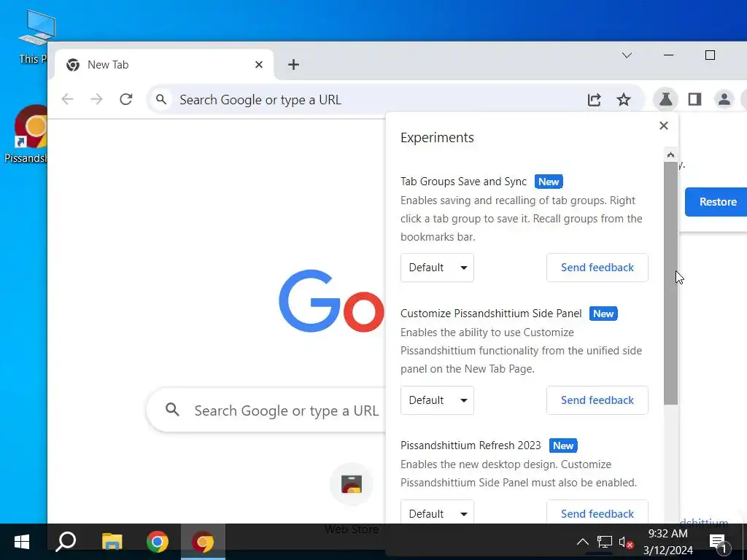Open a new tab with plus button
Viewport: 747px width, 560px height.
point(293,64)
